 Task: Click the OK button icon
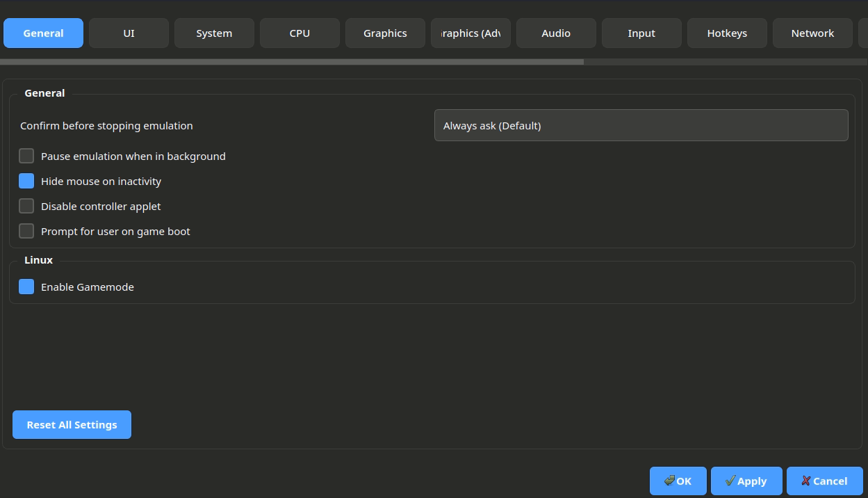coord(669,481)
